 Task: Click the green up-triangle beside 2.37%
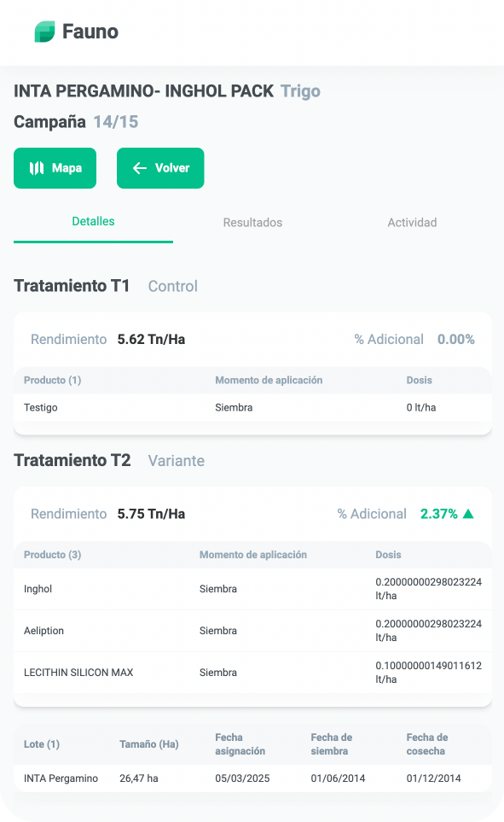tap(468, 514)
